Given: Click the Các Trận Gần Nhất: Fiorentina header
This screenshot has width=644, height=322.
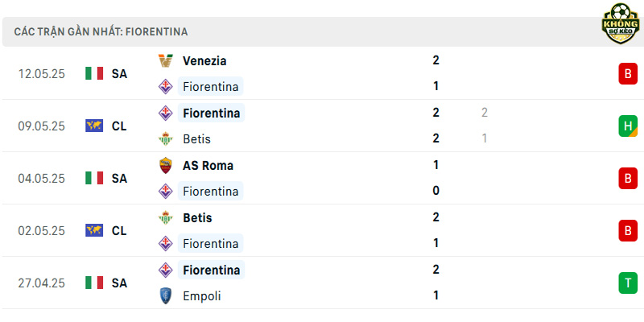Looking at the screenshot, I should pyautogui.click(x=101, y=31).
